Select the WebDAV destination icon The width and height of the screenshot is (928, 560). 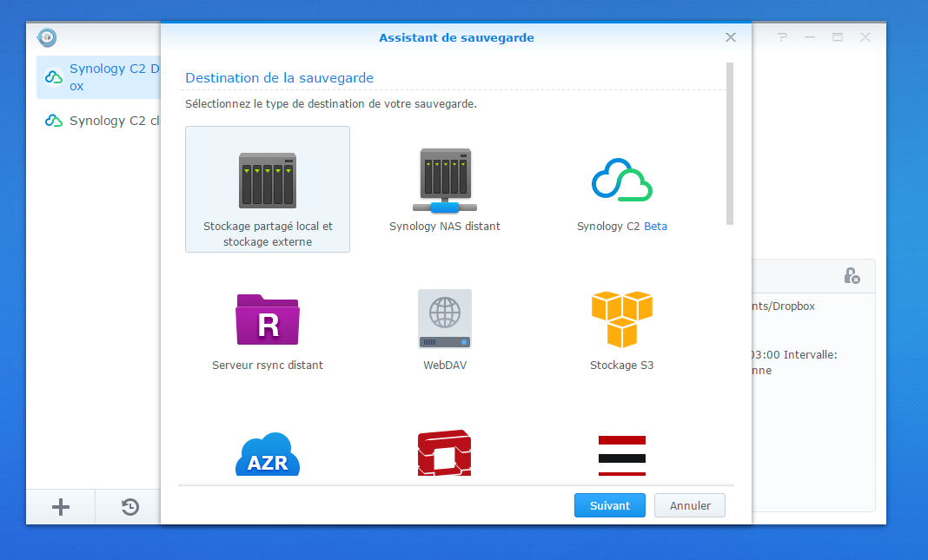[444, 319]
